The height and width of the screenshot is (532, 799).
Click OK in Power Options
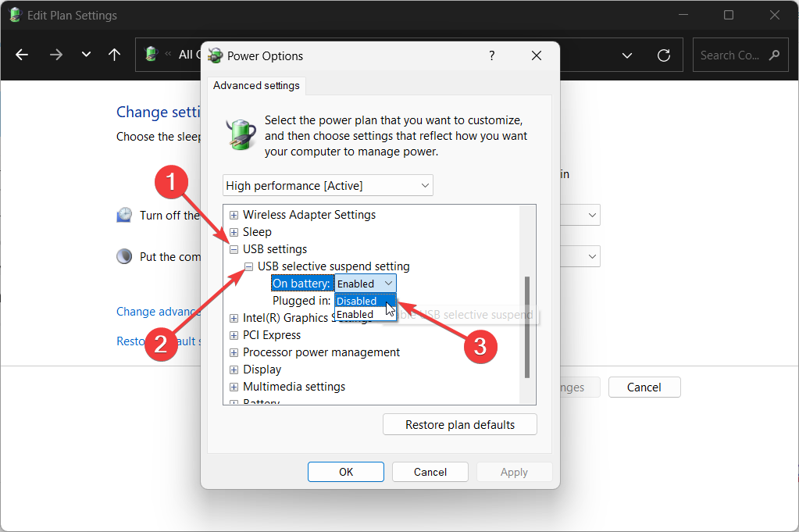[x=346, y=472]
